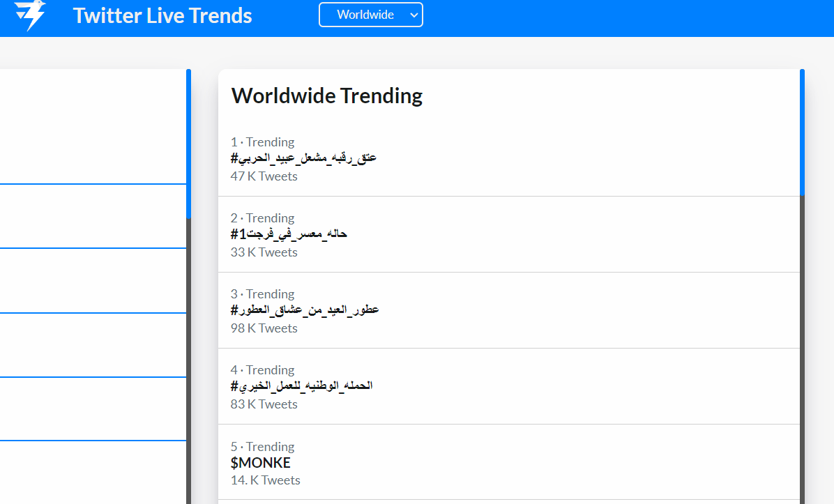
Task: Click the '3 · Trending' label
Action: (262, 294)
